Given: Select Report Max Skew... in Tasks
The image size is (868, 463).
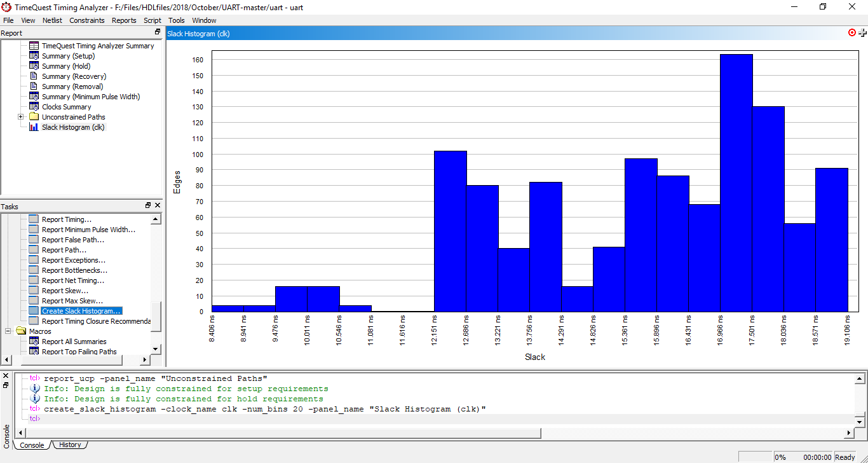Looking at the screenshot, I should [x=72, y=301].
